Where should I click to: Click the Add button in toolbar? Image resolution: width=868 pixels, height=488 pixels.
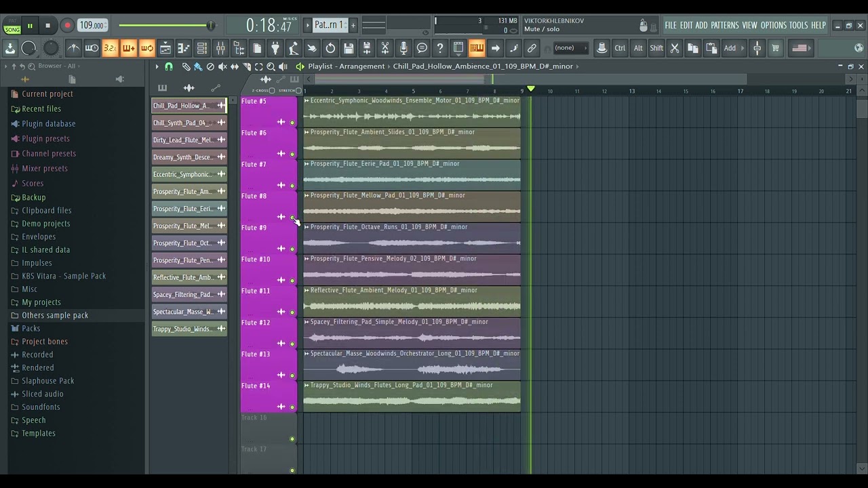pyautogui.click(x=730, y=48)
